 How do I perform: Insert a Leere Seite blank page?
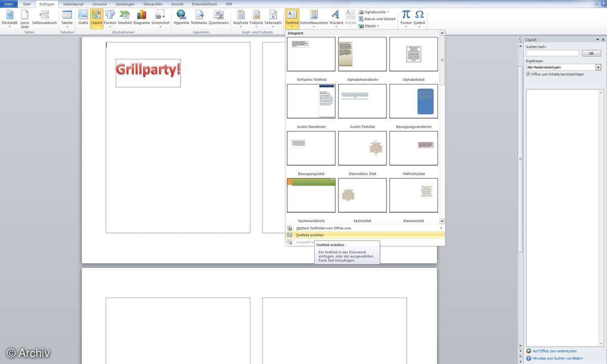click(25, 18)
